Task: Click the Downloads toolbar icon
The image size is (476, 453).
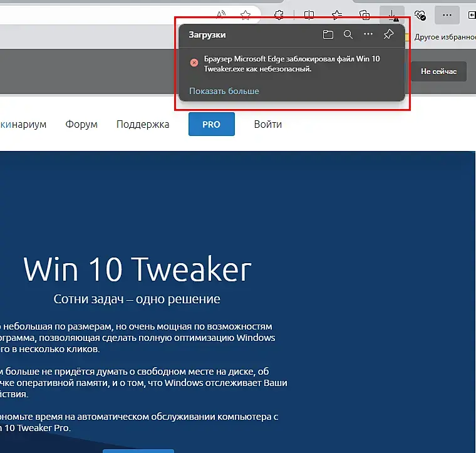Action: (392, 14)
